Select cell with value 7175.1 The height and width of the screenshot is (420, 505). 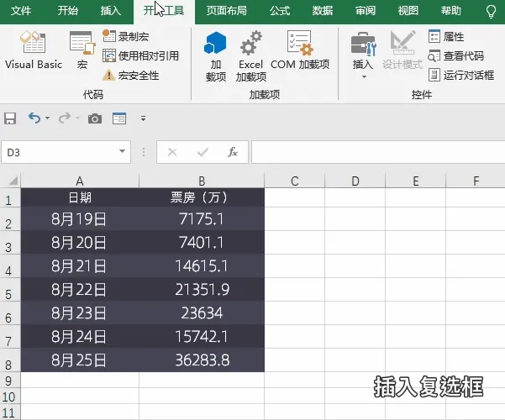(202, 218)
